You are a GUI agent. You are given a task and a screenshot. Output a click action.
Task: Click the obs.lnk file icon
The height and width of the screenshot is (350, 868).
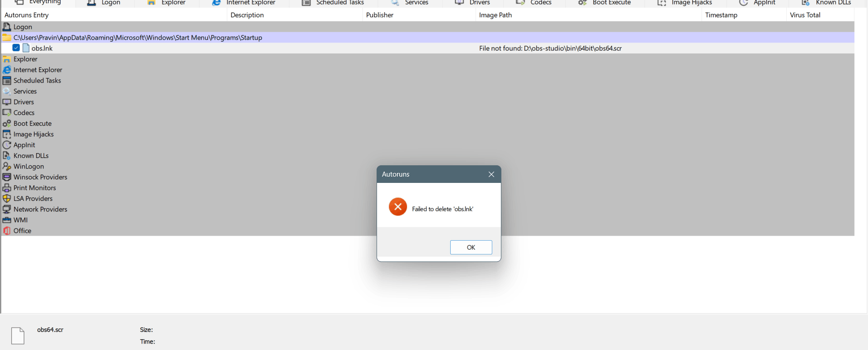click(26, 48)
